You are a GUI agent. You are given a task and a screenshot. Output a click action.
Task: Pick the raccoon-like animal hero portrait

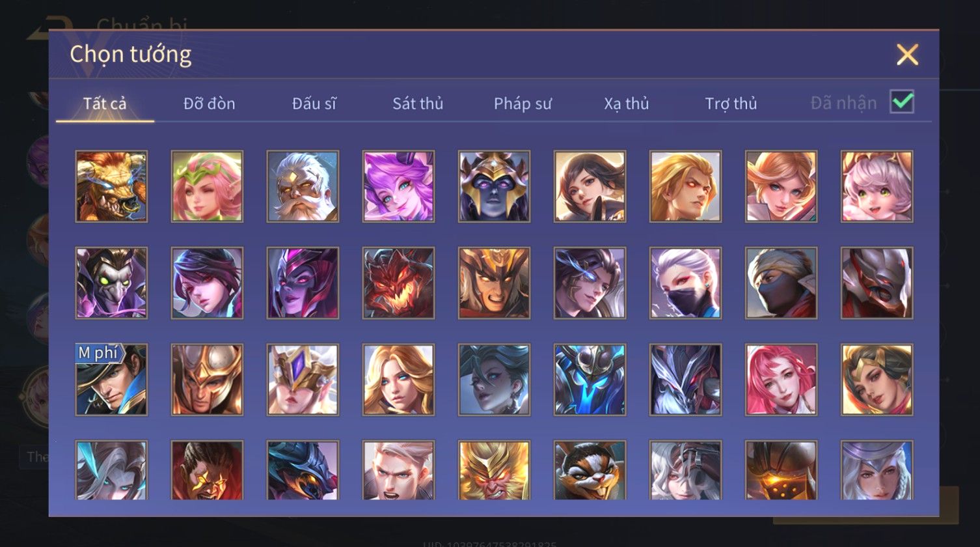(590, 470)
